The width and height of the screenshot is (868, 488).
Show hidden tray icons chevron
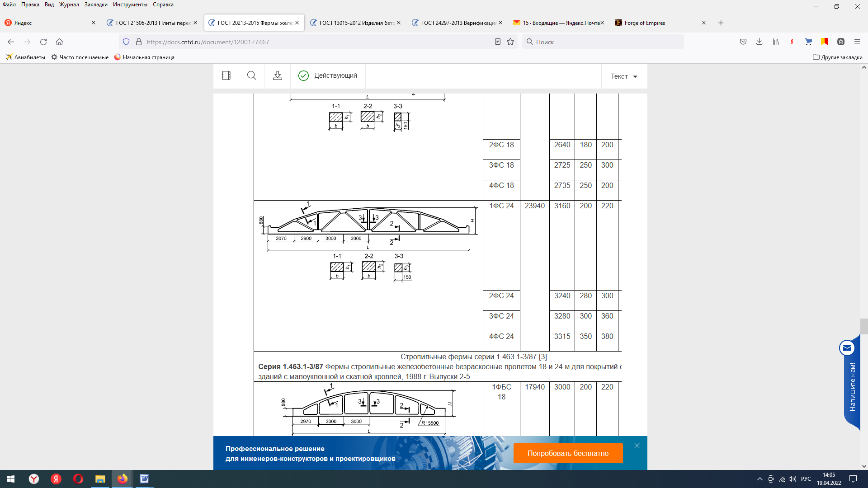(759, 479)
